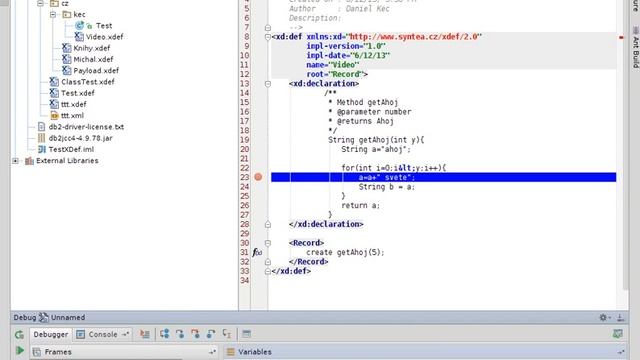The image size is (640, 360).
Task: Toggle the breakpoint on line 23
Action: tap(258, 177)
